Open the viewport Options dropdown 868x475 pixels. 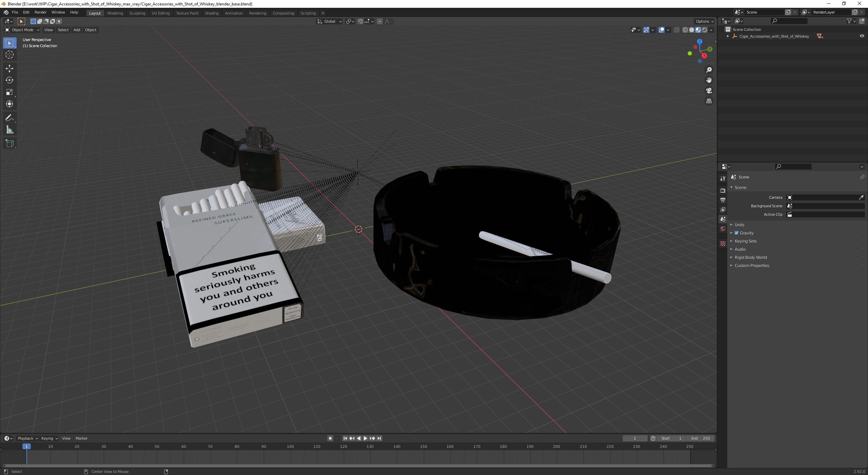click(705, 21)
